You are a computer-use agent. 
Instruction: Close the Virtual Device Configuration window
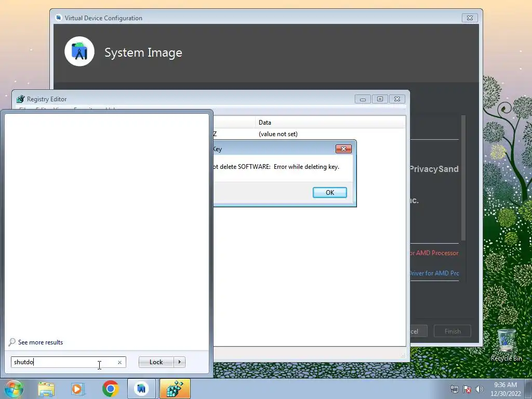pos(470,18)
